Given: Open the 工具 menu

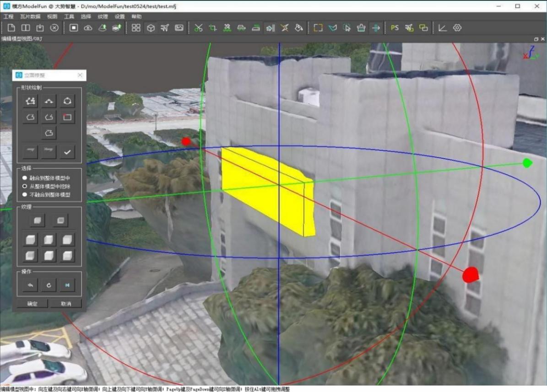Looking at the screenshot, I should (69, 16).
